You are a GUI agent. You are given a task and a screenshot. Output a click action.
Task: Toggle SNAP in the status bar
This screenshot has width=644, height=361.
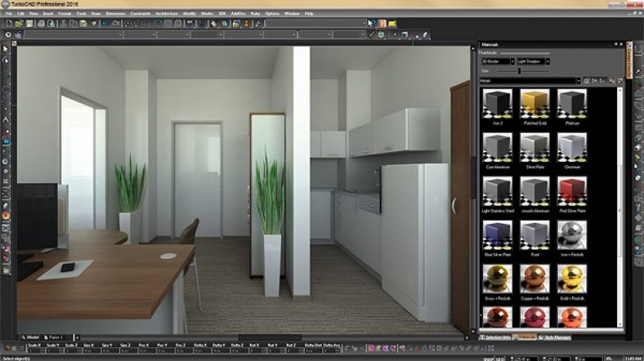(489, 358)
